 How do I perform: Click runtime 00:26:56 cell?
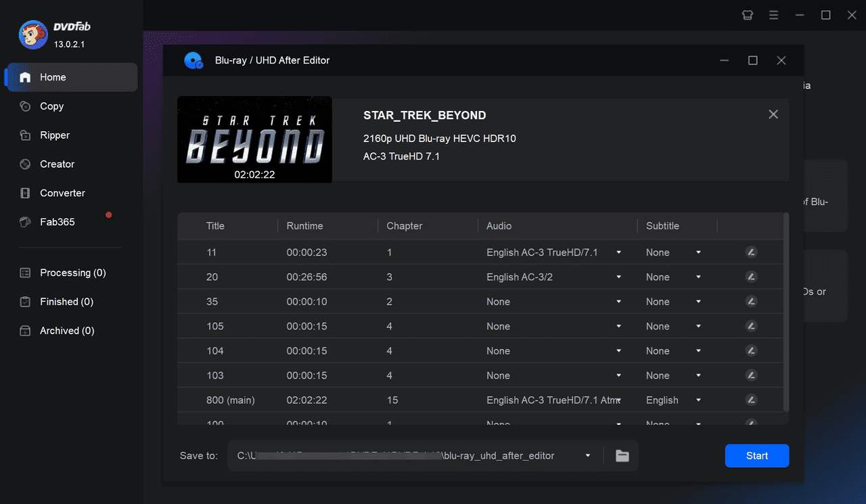(x=306, y=277)
